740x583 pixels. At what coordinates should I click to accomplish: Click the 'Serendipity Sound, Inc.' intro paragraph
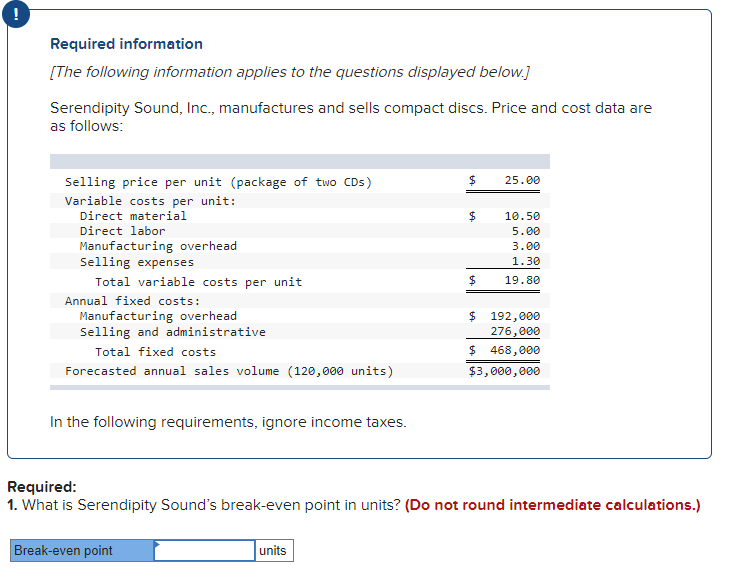coord(351,117)
